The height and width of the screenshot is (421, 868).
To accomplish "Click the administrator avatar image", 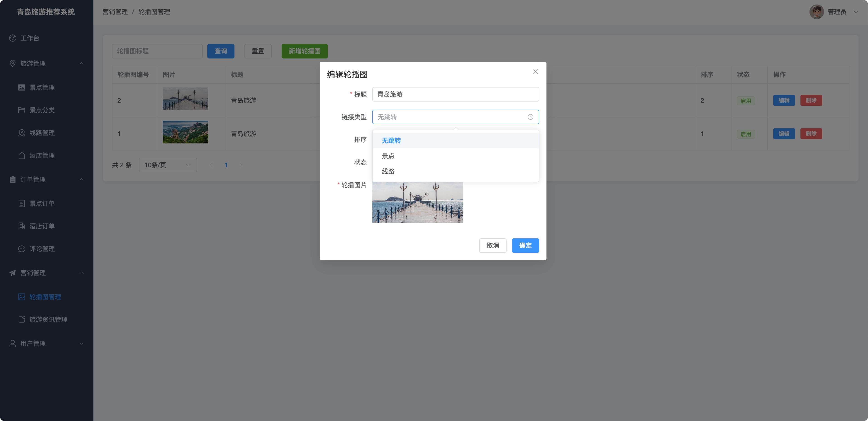I will click(x=817, y=12).
